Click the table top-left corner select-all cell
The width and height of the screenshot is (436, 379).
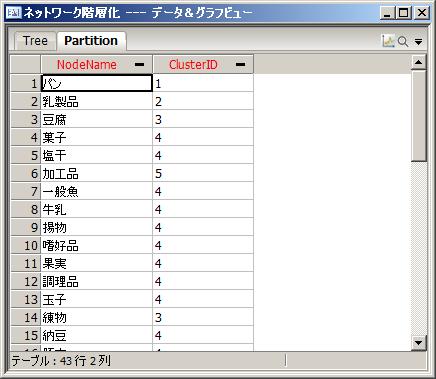[x=26, y=64]
